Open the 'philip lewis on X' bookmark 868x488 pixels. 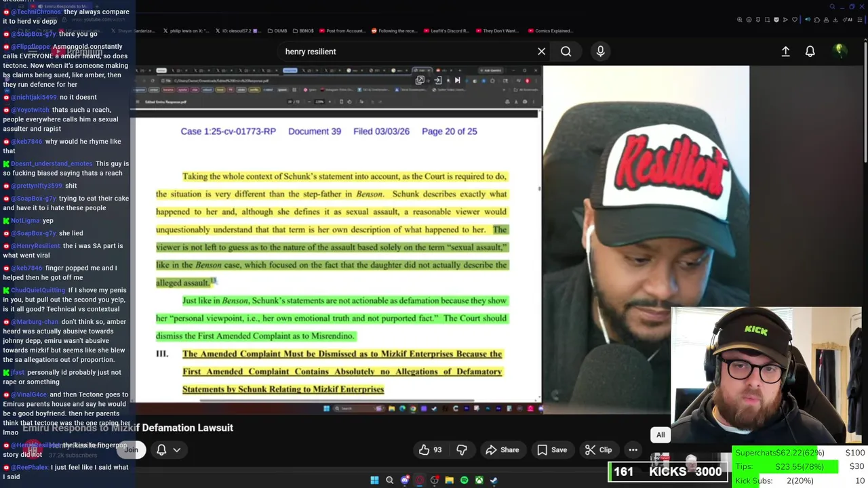(x=186, y=30)
